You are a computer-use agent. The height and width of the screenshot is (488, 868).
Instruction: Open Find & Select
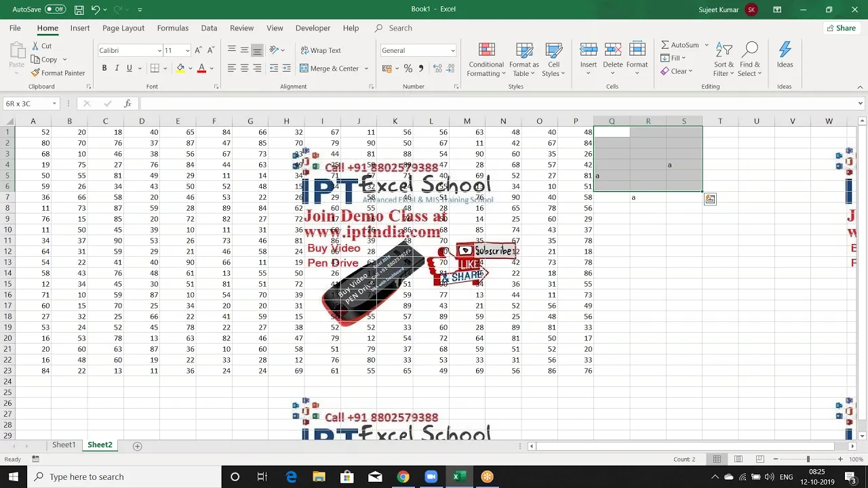[749, 60]
